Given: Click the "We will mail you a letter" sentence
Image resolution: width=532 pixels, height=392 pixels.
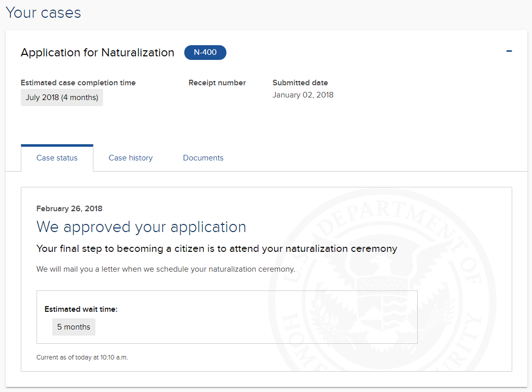Looking at the screenshot, I should click(x=165, y=269).
